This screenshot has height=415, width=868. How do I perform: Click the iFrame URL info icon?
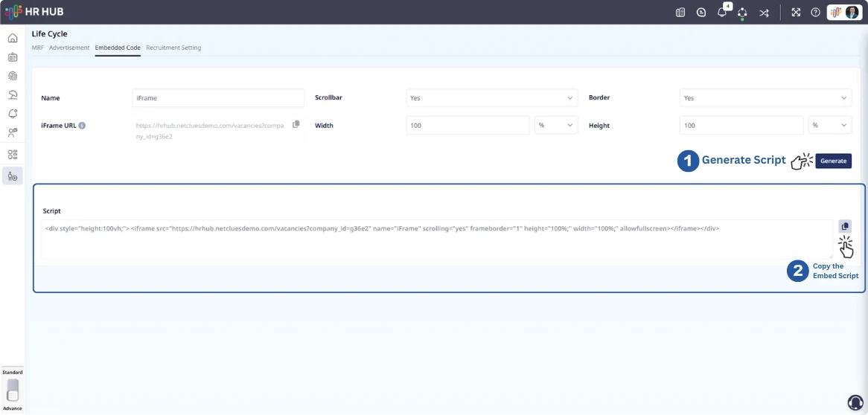[x=82, y=126]
